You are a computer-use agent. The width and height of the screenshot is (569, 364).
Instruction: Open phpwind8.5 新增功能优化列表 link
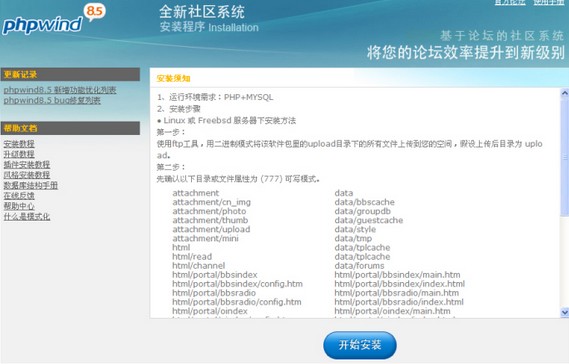click(x=60, y=90)
